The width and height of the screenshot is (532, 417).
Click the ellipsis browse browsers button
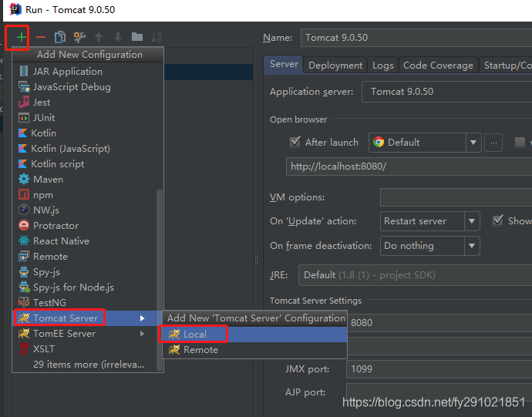(493, 143)
